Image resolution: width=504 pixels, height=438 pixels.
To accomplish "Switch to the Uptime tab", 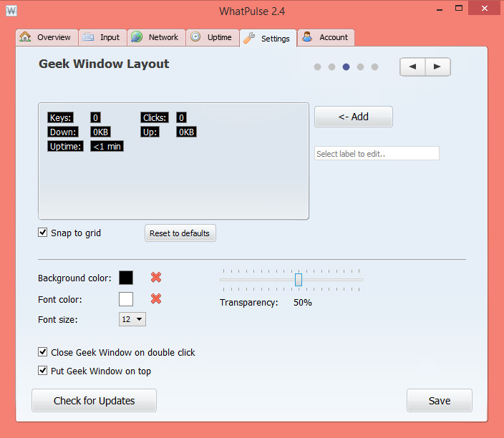I will click(213, 37).
